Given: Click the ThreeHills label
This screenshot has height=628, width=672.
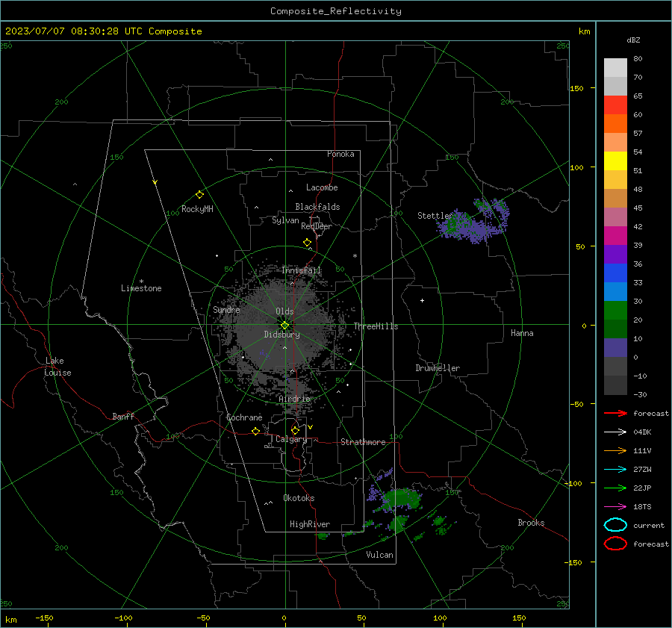Looking at the screenshot, I should click(376, 326).
